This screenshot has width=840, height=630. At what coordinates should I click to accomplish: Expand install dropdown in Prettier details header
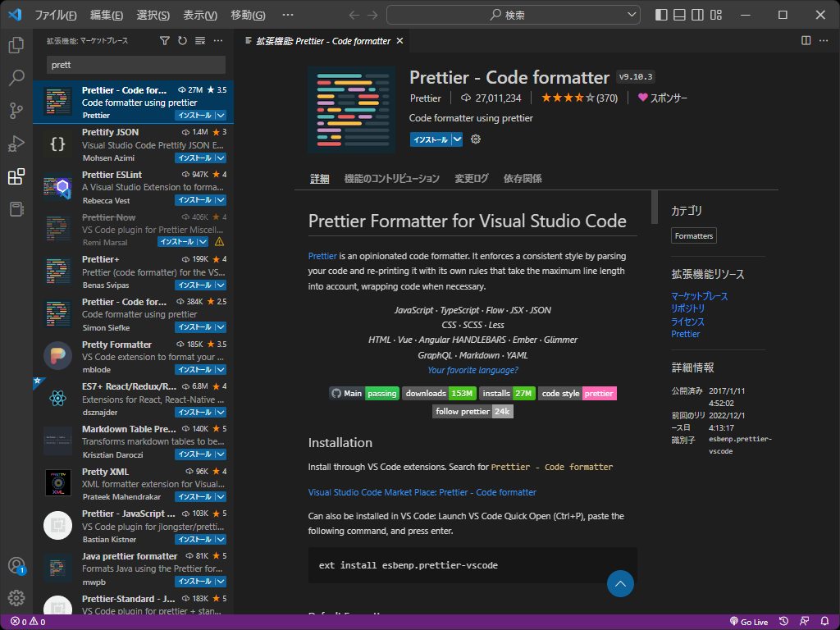coord(457,139)
